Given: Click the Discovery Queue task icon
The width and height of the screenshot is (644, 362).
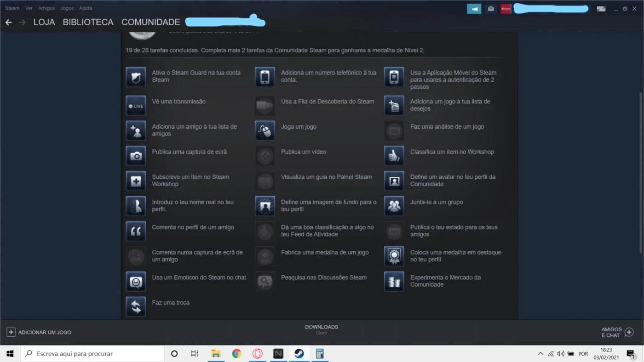Looking at the screenshot, I should (x=265, y=106).
